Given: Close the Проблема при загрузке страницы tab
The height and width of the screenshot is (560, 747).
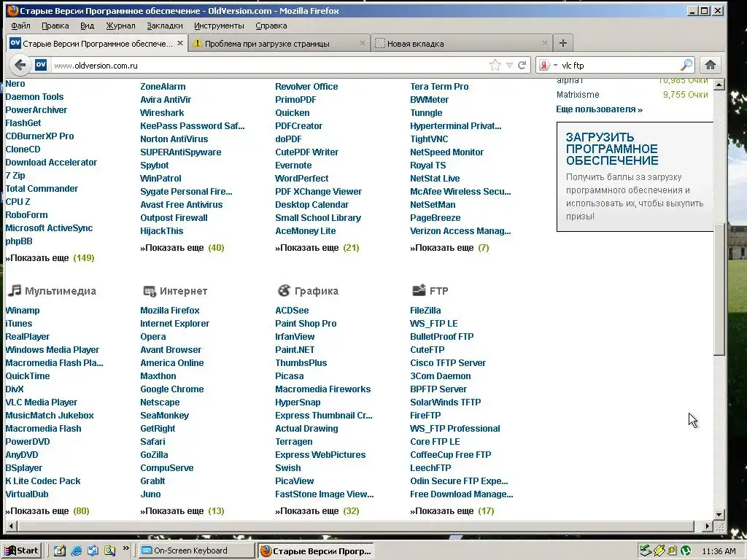Looking at the screenshot, I should point(362,43).
